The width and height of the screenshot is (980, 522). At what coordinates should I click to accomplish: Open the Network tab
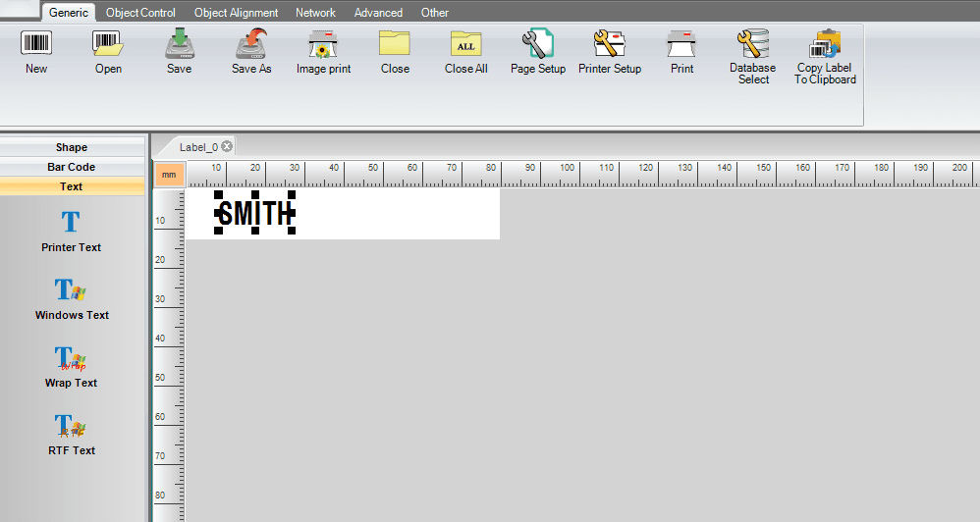coord(315,13)
